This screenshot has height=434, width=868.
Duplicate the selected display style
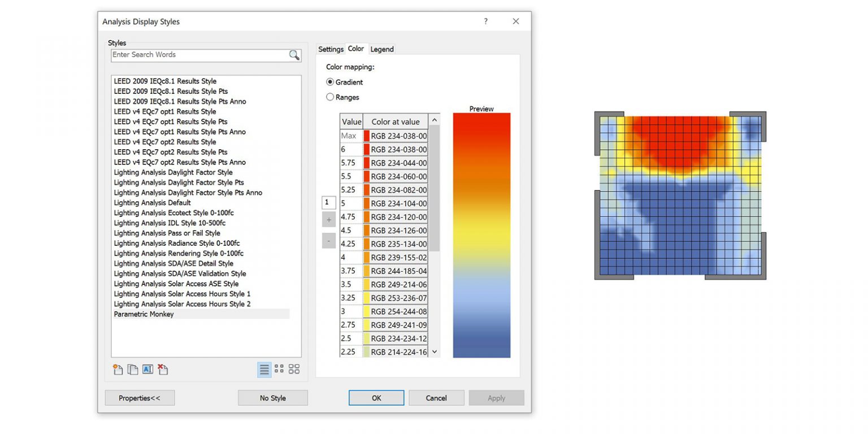pos(133,369)
